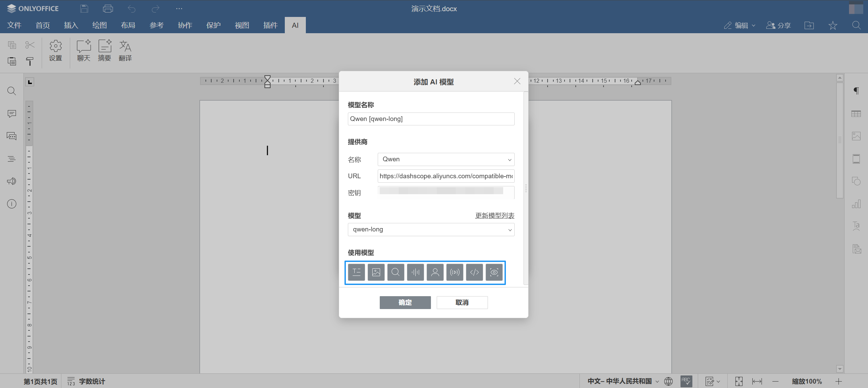The height and width of the screenshot is (388, 868).
Task: Switch to the Plugins (插件) tab
Action: click(270, 25)
